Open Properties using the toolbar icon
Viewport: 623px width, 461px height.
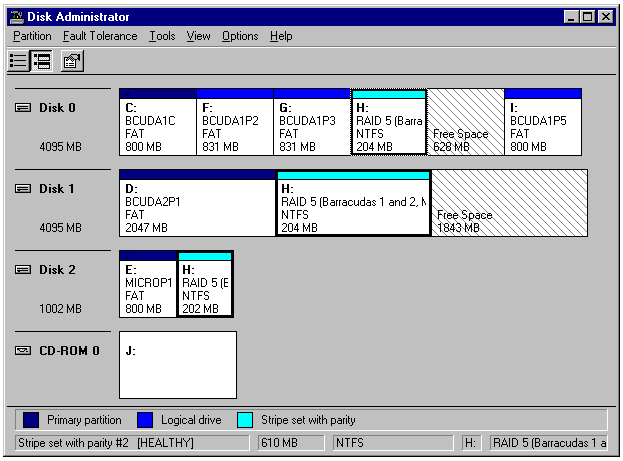coord(72,61)
